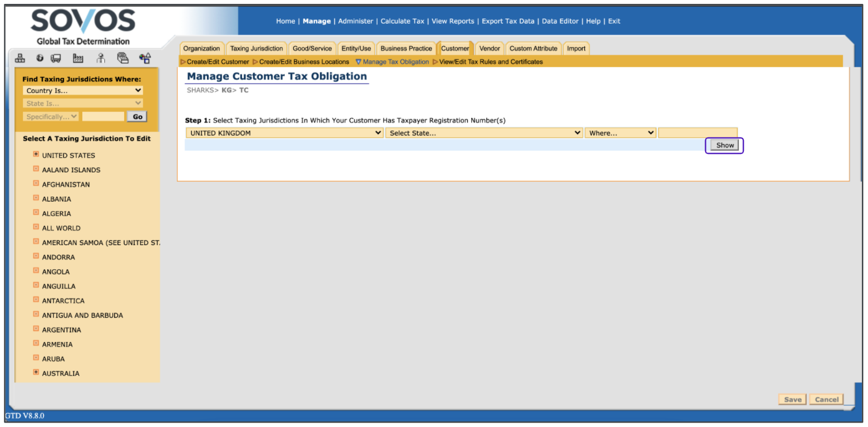Expand the AUSTRALIA plus icon

coord(36,373)
